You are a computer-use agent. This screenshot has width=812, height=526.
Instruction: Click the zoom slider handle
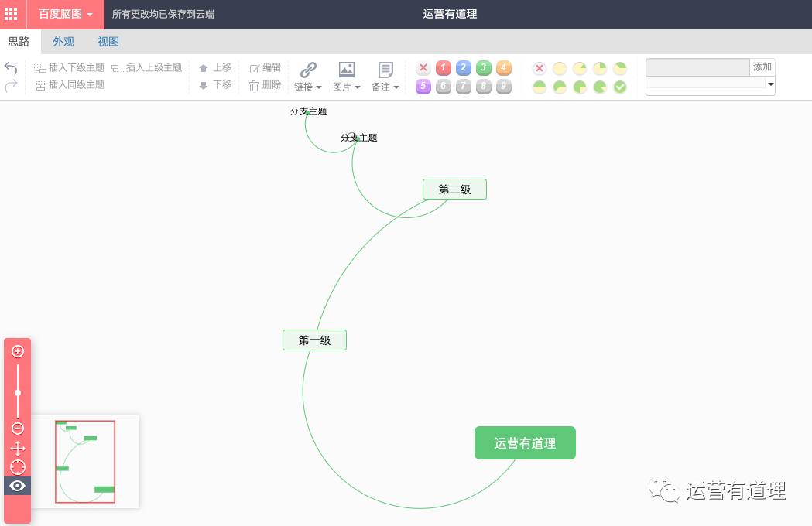coord(18,393)
